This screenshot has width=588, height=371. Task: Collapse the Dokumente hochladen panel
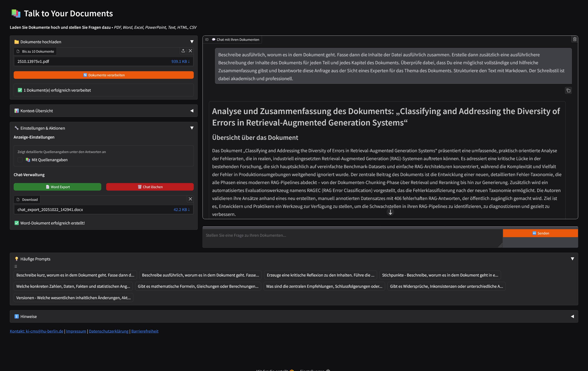point(192,41)
